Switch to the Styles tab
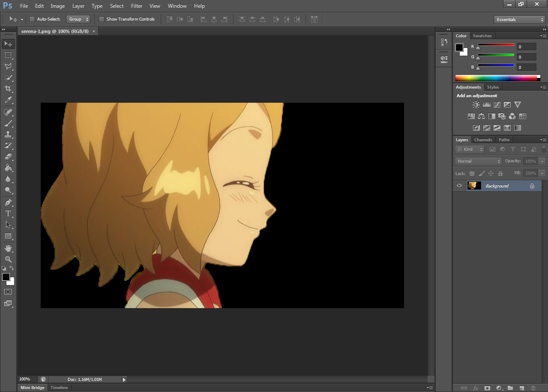548x392 pixels. pyautogui.click(x=493, y=87)
